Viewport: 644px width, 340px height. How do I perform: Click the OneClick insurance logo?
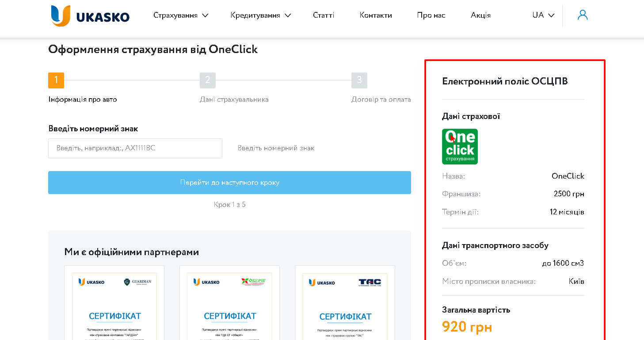tap(460, 146)
